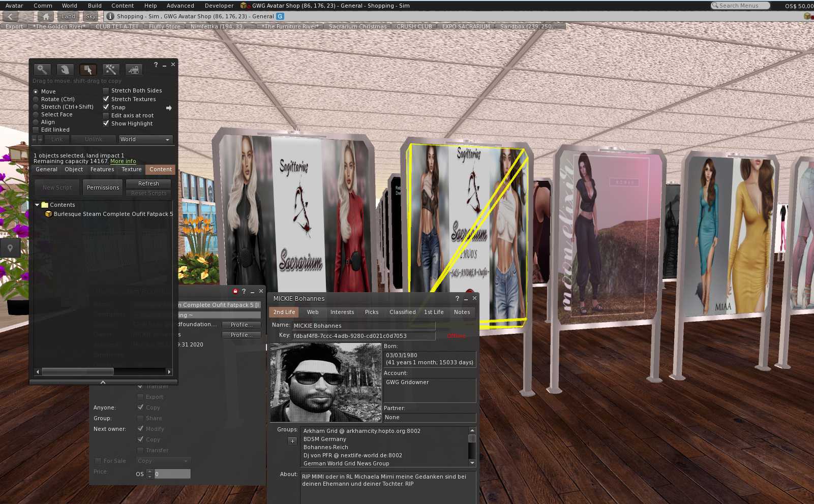Uncheck Stretch Textures
814x504 pixels.
(106, 99)
